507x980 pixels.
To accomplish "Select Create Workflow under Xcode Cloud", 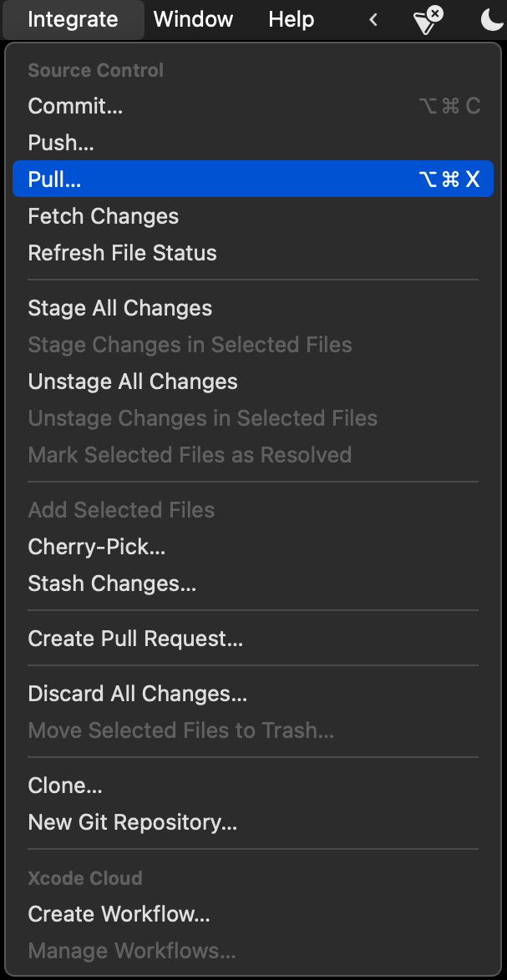I will click(119, 914).
